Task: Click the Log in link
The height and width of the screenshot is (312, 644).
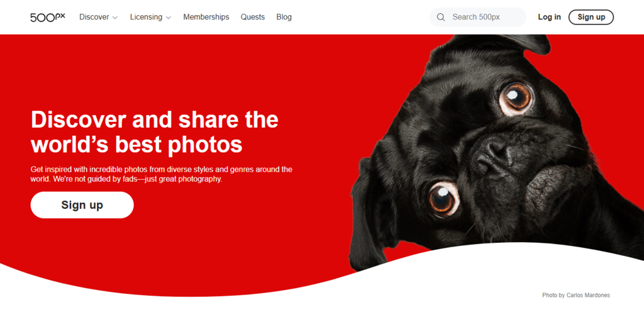Action: [549, 17]
